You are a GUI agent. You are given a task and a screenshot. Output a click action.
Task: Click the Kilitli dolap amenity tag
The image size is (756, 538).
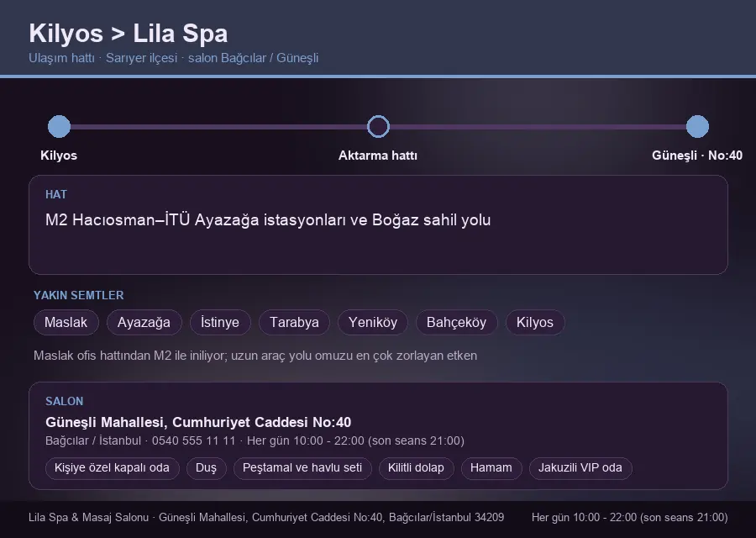416,468
